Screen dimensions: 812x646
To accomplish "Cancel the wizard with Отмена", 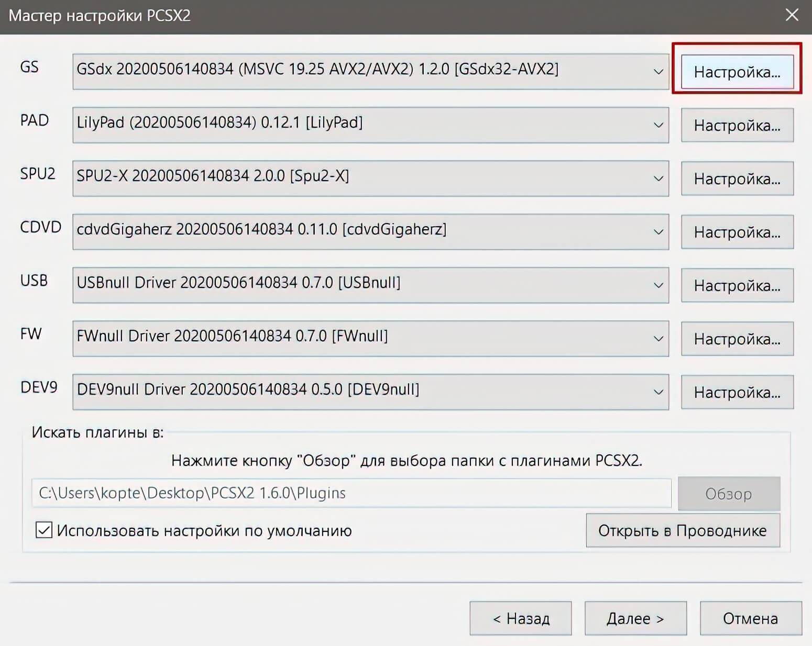I will [750, 618].
